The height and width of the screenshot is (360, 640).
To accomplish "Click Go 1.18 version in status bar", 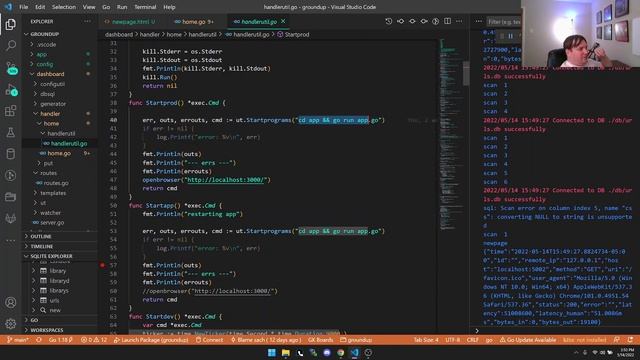I will pyautogui.click(x=60, y=340).
